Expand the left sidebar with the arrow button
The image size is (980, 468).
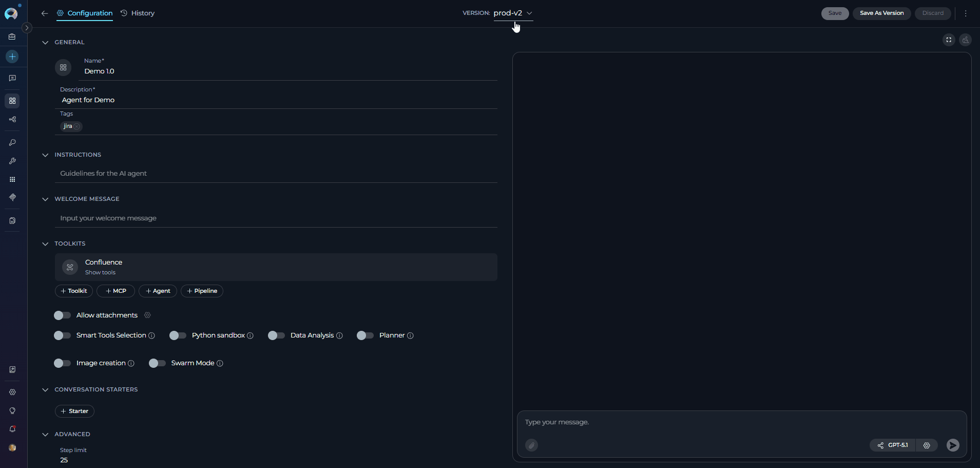tap(27, 28)
